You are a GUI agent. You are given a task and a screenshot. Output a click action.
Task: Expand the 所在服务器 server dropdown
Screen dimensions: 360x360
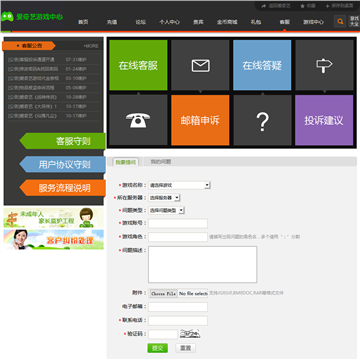[164, 198]
